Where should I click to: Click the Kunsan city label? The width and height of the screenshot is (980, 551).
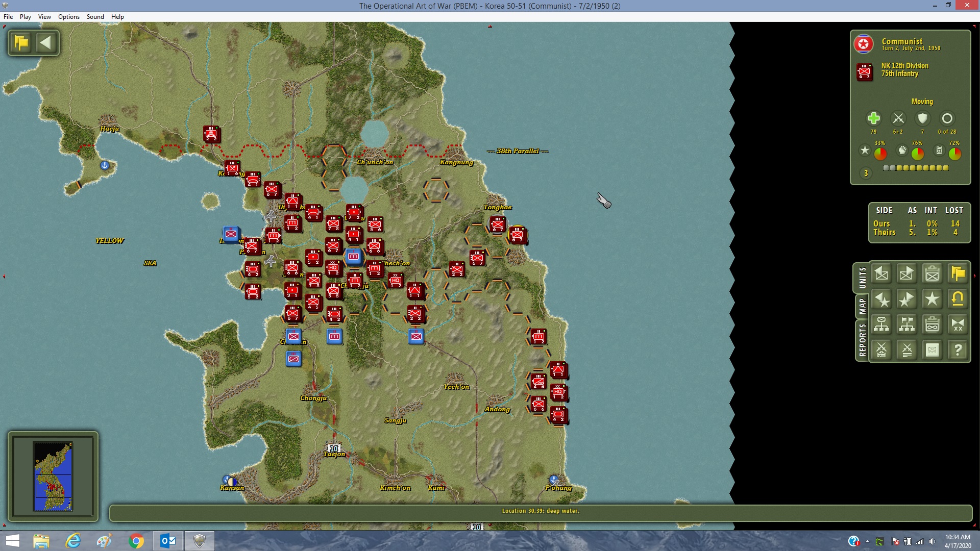pos(232,488)
